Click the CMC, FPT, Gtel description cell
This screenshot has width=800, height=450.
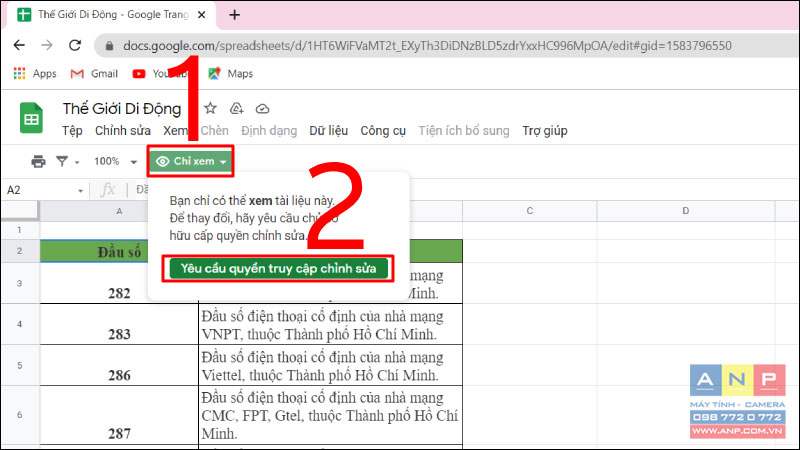(x=331, y=415)
